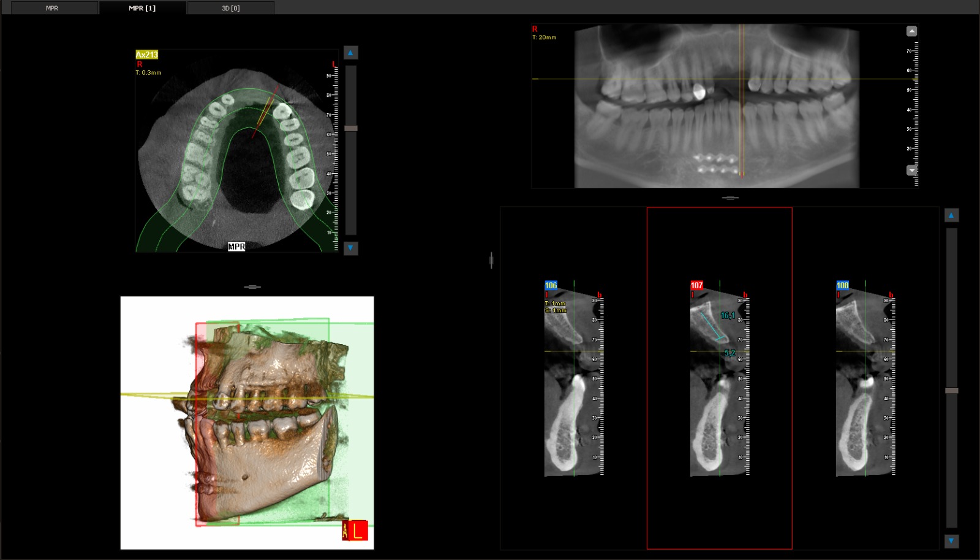The height and width of the screenshot is (560, 980).
Task: Click the Ax213 axial slice label
Action: [147, 54]
